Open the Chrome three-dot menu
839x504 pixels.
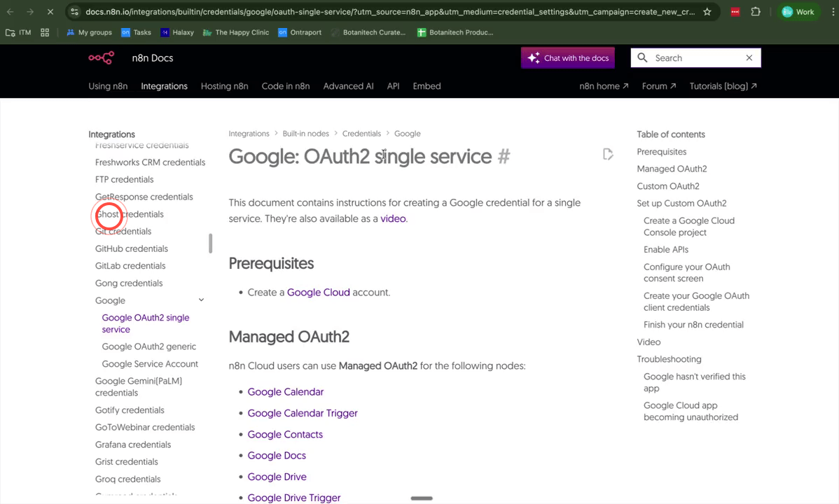(x=833, y=11)
